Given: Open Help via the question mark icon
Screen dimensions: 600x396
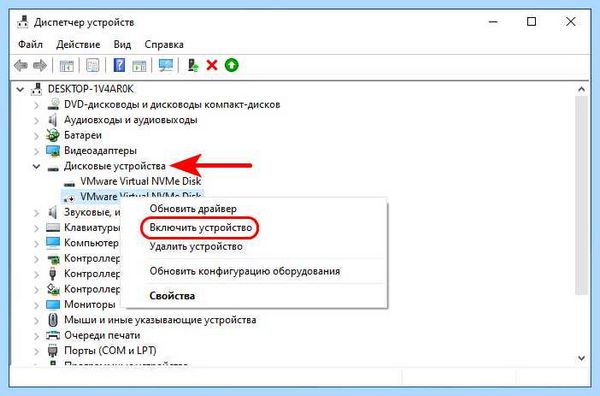Looking at the screenshot, I should [119, 65].
